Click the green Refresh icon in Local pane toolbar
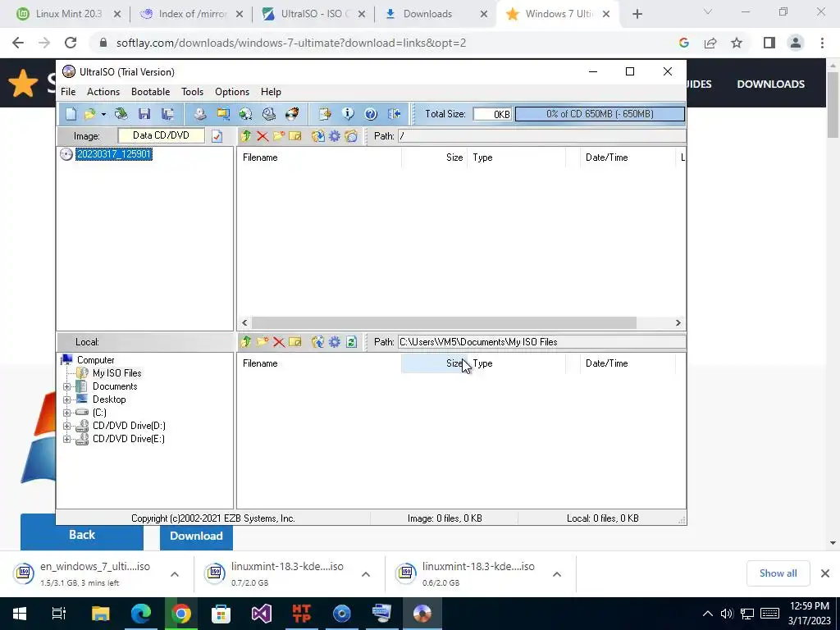The width and height of the screenshot is (840, 630). coord(351,342)
